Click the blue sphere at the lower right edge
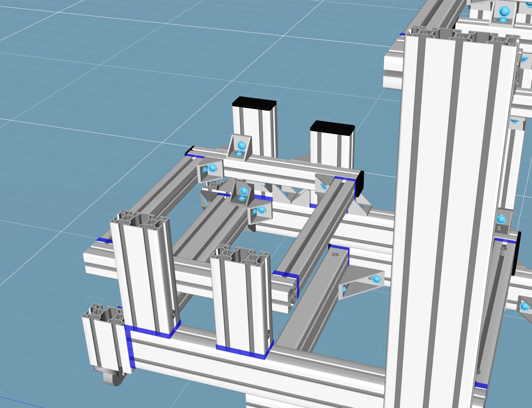Image resolution: width=532 pixels, height=408 pixels. [524, 307]
